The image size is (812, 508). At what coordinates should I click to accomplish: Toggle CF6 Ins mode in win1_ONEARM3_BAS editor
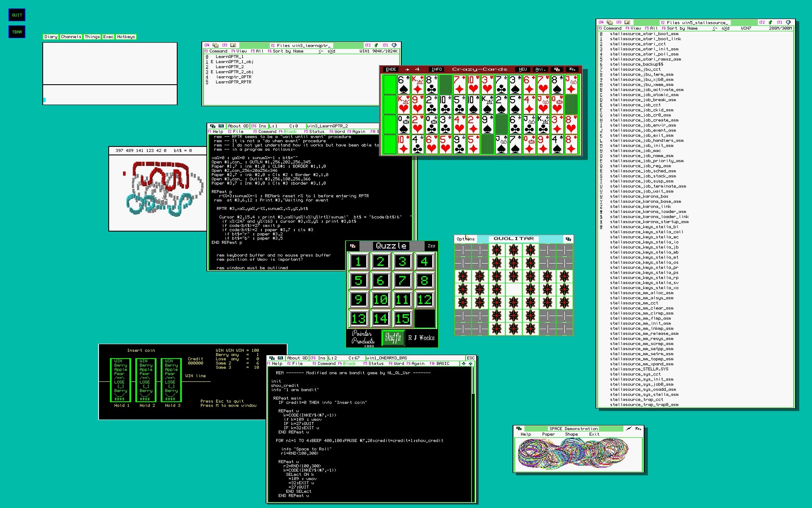(318, 358)
